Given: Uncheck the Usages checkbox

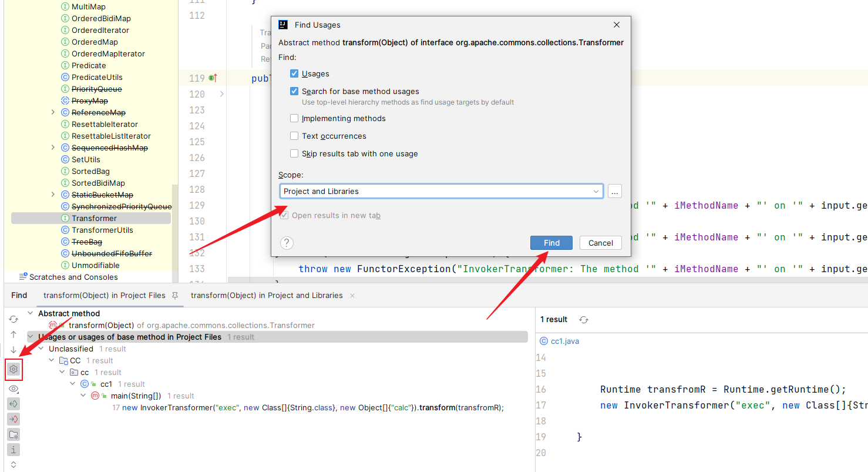Looking at the screenshot, I should coord(294,73).
